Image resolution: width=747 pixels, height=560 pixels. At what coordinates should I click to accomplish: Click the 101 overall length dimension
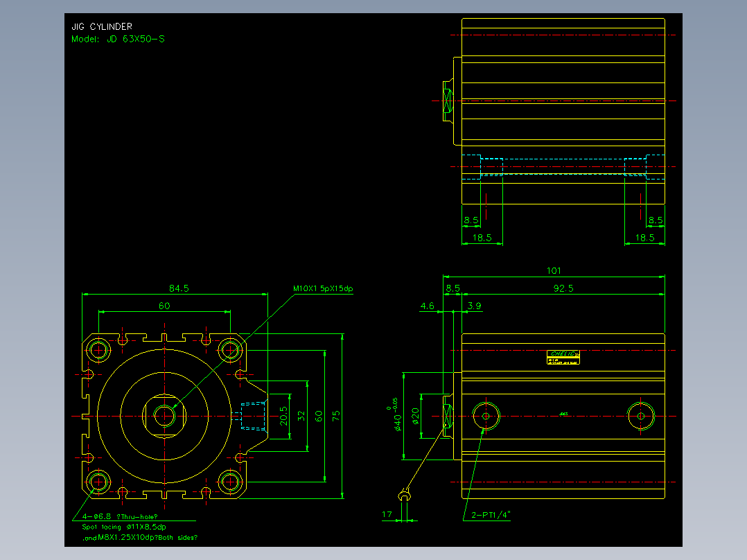(554, 271)
